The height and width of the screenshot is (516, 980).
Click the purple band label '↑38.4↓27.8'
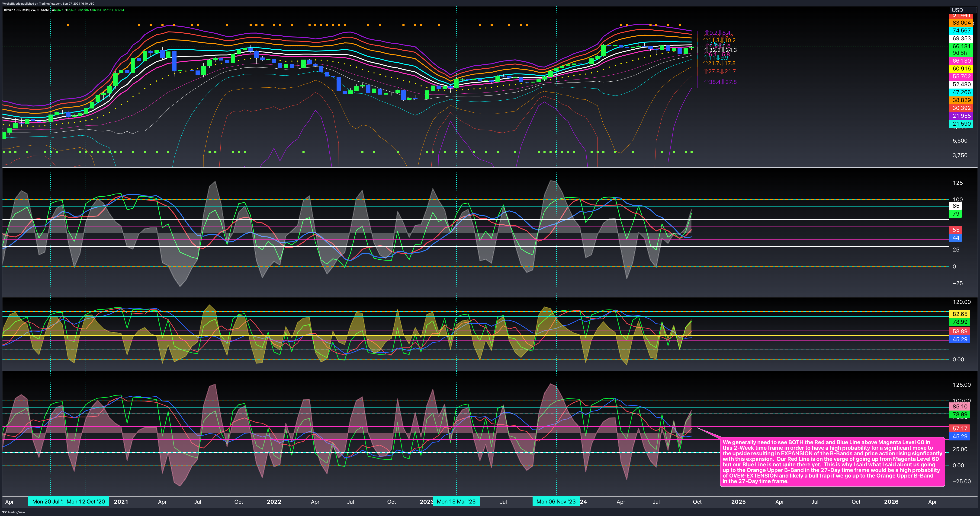click(720, 82)
